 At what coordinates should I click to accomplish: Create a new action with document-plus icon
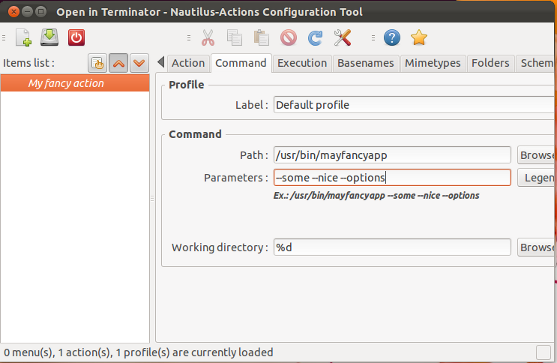coord(23,38)
